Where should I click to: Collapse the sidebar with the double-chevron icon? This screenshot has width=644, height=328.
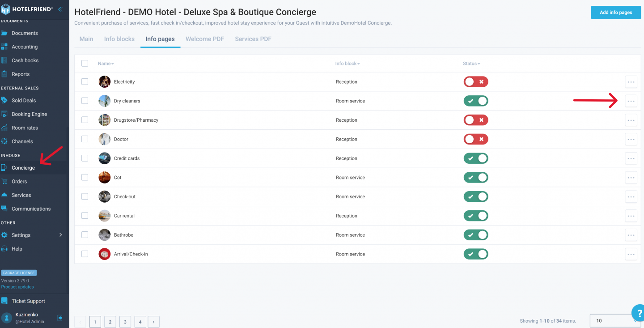tap(60, 9)
